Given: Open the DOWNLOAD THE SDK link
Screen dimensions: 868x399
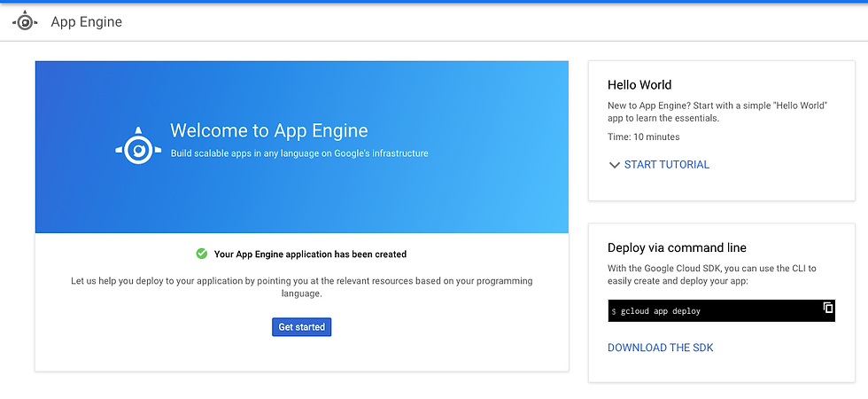Looking at the screenshot, I should [661, 348].
